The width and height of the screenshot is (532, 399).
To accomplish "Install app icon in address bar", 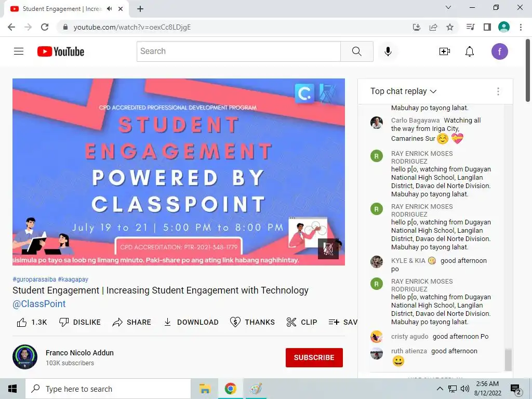I will coord(417,27).
